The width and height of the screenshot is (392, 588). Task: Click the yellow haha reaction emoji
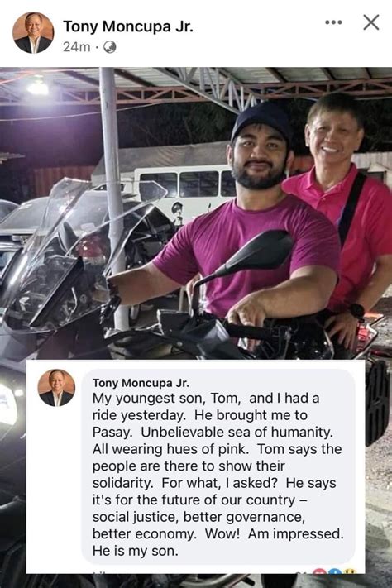click(x=349, y=571)
